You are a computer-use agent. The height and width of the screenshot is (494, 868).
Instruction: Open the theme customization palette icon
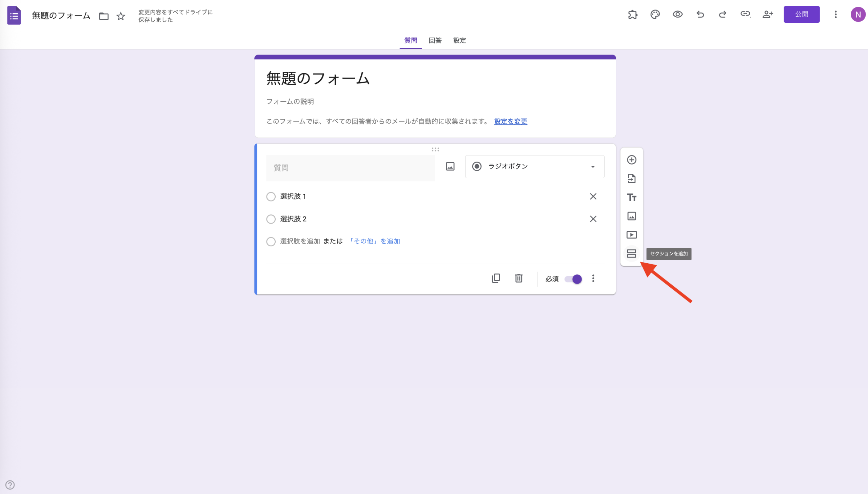[x=655, y=14]
